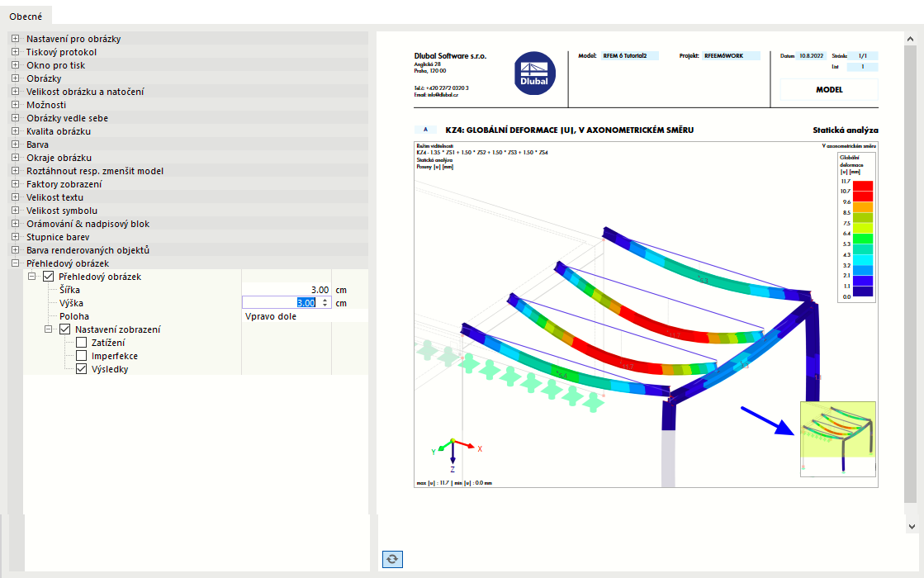924x578 pixels.
Task: Click the Výška spinner arrows
Action: [x=325, y=303]
